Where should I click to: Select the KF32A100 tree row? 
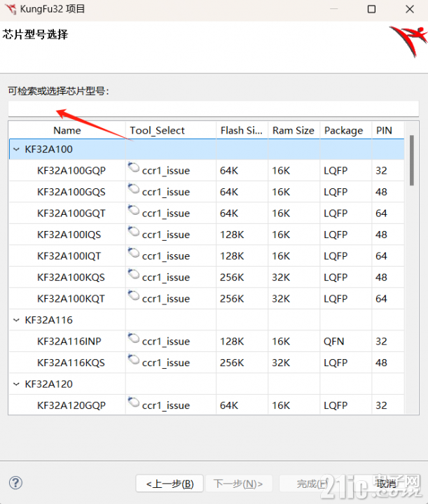click(207, 149)
